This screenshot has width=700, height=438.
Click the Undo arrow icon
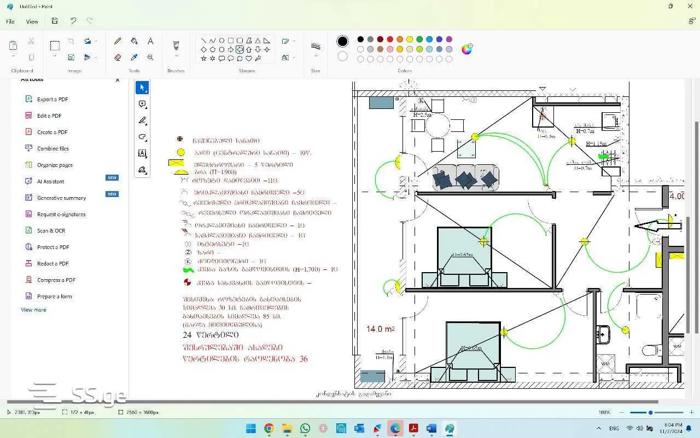74,20
